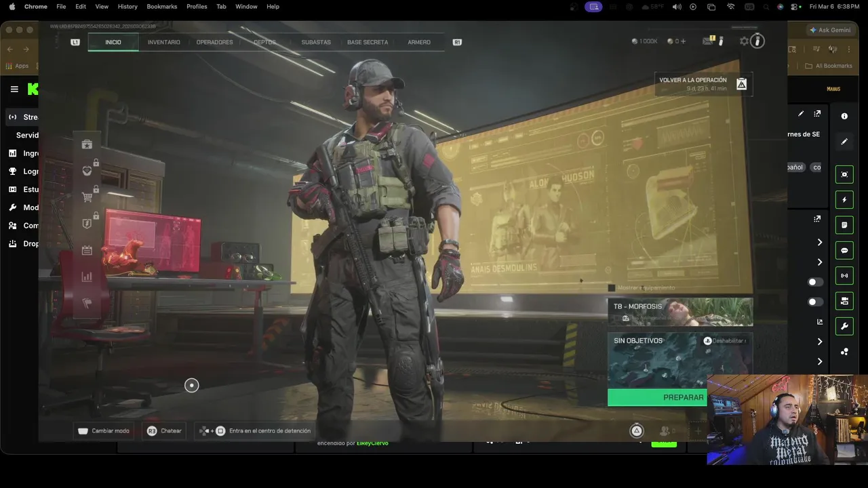The image size is (868, 488).
Task: Click Entra en el centro de detención
Action: point(254,430)
